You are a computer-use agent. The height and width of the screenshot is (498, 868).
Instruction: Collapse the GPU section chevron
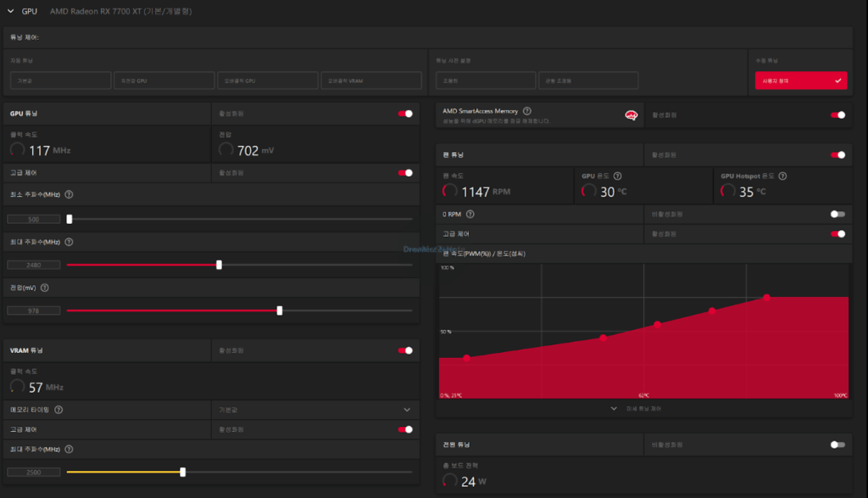[x=10, y=11]
